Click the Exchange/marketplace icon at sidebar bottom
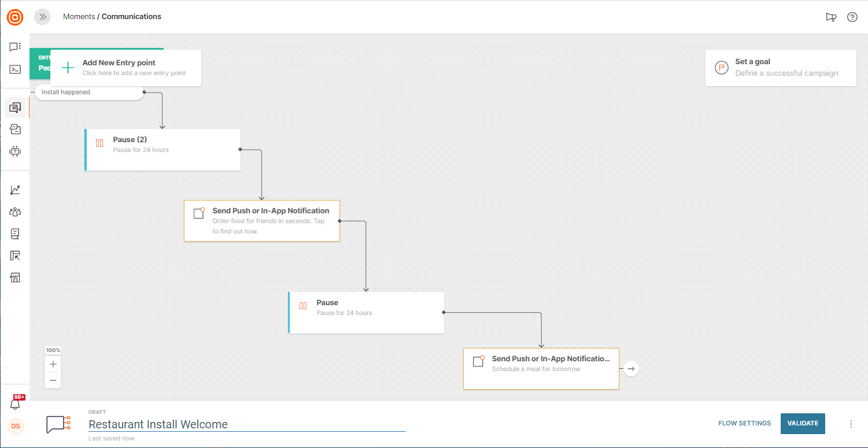The width and height of the screenshot is (868, 448). [x=14, y=277]
